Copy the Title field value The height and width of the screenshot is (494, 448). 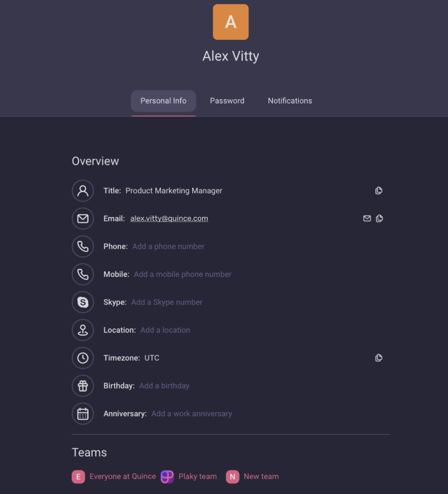tap(379, 191)
